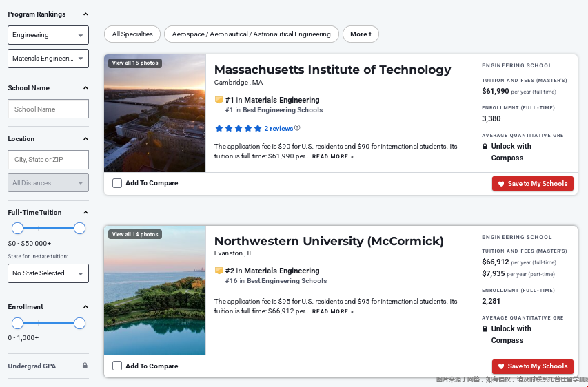Check Add To Compare for MIT
The width and height of the screenshot is (588, 387).
click(117, 183)
